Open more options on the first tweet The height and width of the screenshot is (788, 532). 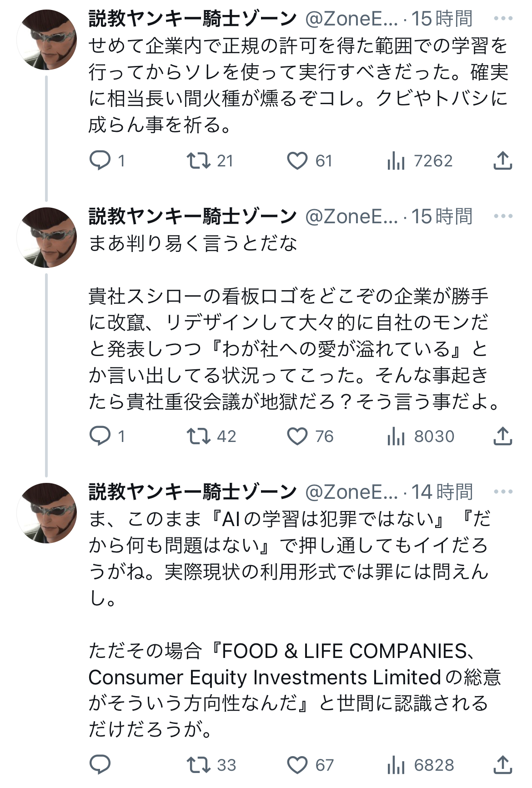(503, 19)
